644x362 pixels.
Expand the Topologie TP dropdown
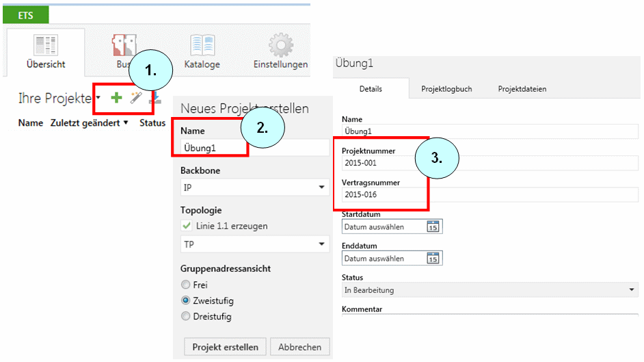pos(321,244)
